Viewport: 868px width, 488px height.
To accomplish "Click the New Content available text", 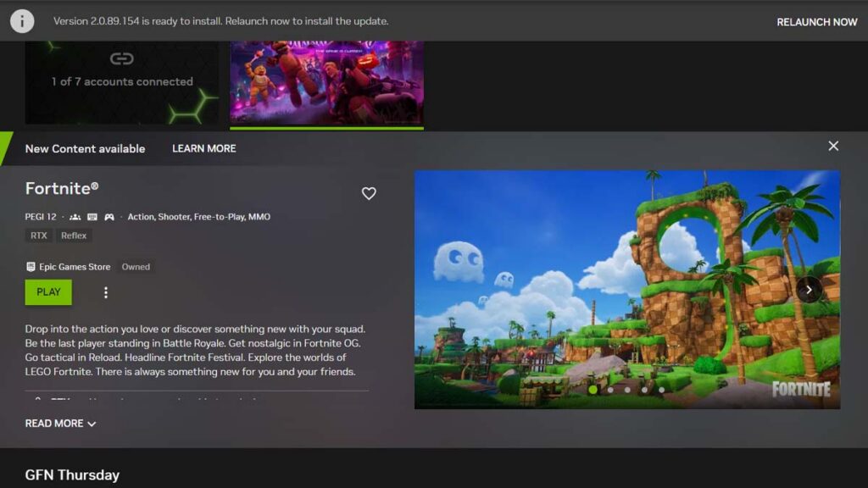I will point(85,149).
